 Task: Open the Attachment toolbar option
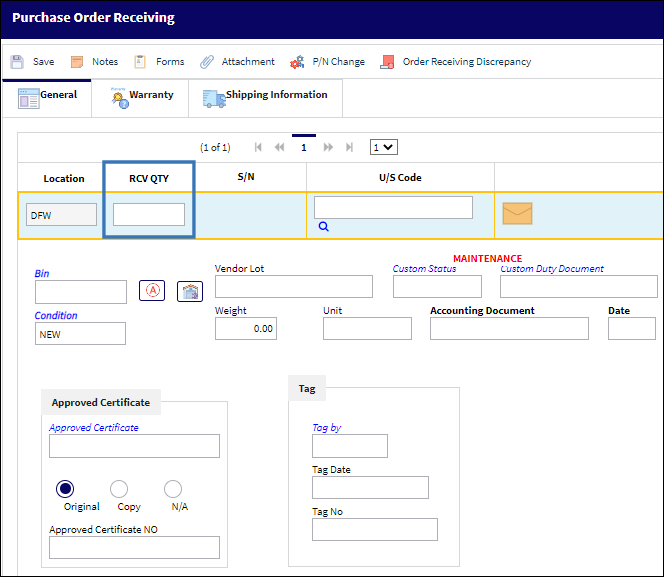(x=248, y=62)
